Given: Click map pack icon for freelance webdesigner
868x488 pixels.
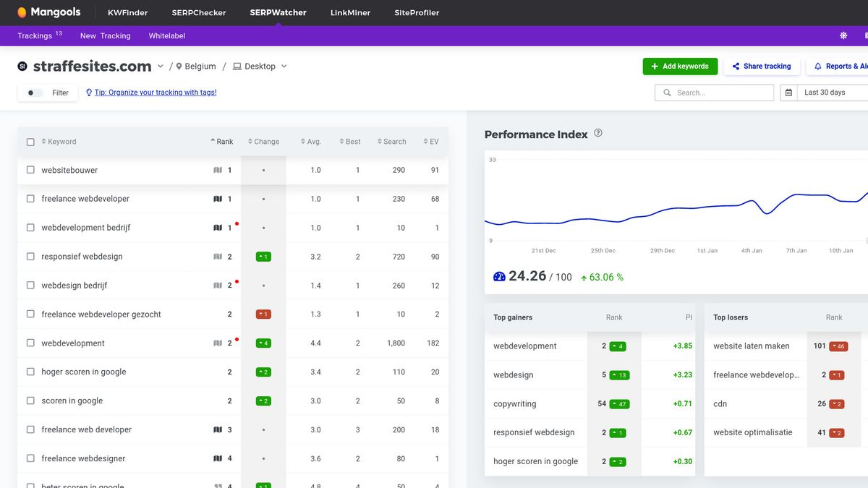Looking at the screenshot, I should (x=218, y=458).
